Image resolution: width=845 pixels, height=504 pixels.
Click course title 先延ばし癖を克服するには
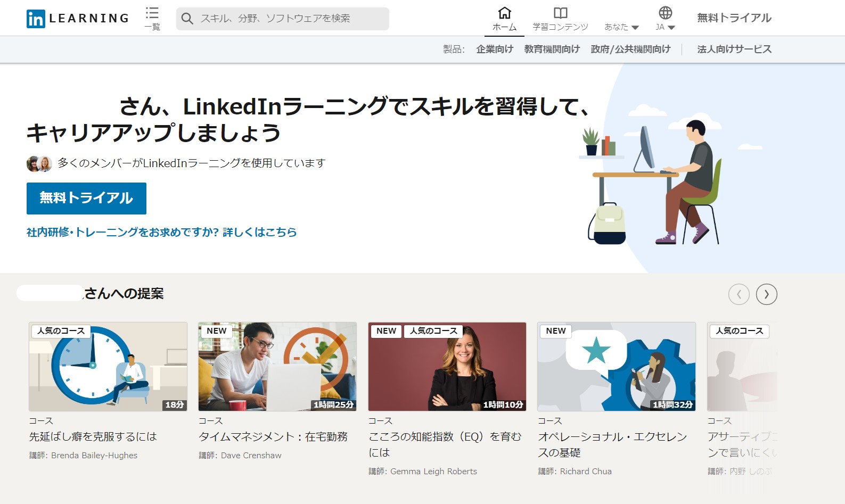(93, 437)
